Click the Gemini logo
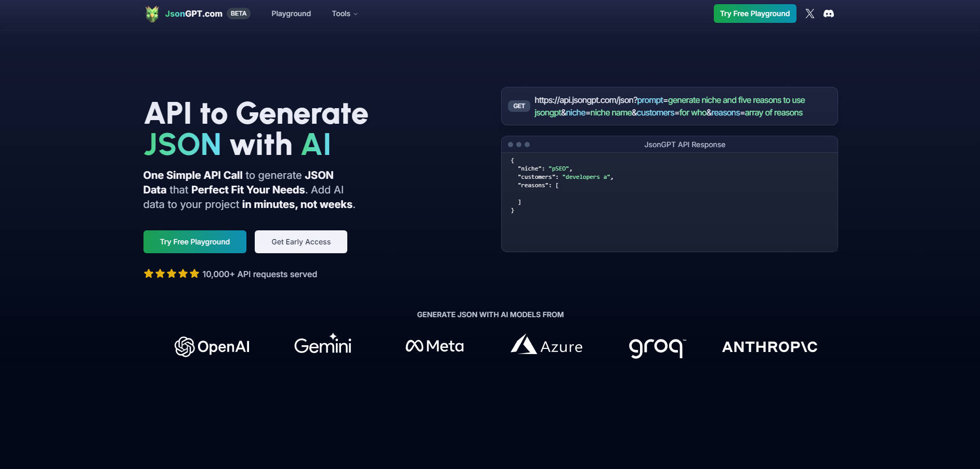This screenshot has width=980, height=469. [323, 345]
